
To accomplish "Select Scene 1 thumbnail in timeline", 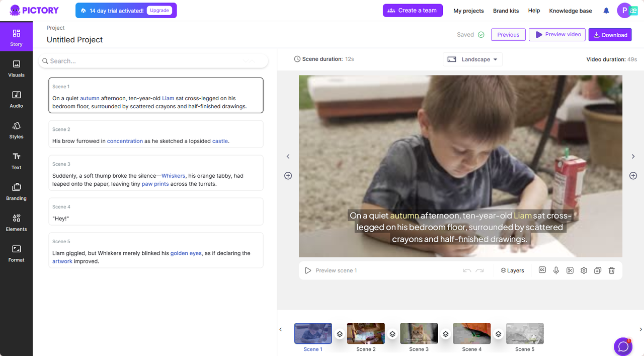I will pos(313,333).
